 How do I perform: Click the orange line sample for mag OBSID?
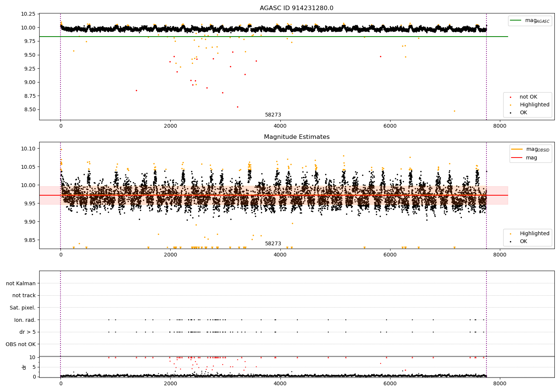pyautogui.click(x=517, y=149)
